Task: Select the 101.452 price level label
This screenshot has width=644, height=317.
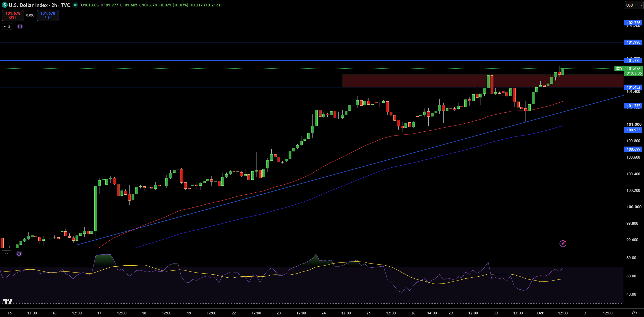Action: click(633, 87)
